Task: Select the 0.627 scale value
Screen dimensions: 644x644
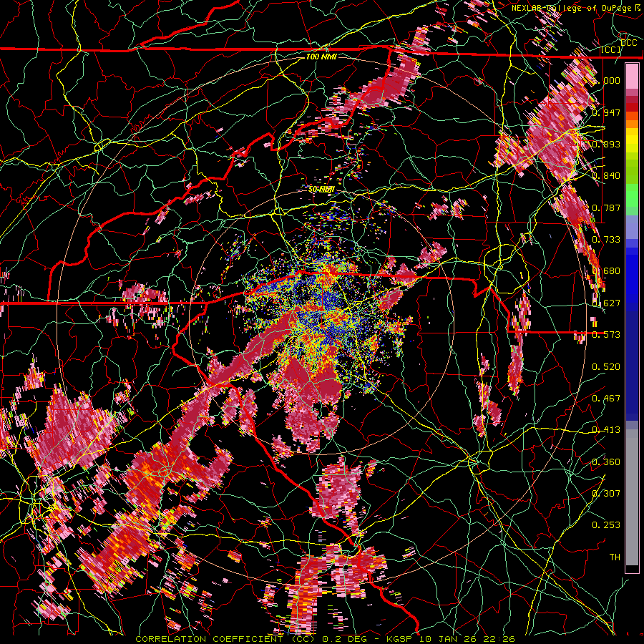Action: 607,303
